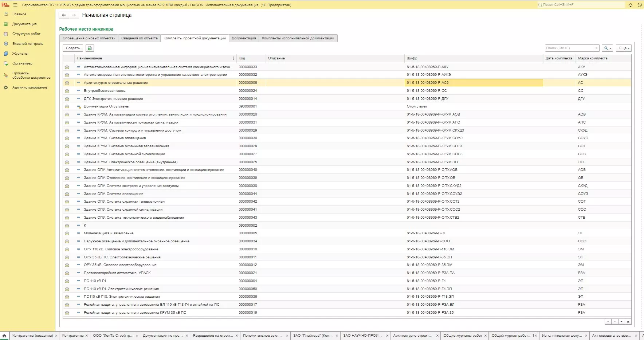Expand the Еще dropdown menu

(624, 48)
